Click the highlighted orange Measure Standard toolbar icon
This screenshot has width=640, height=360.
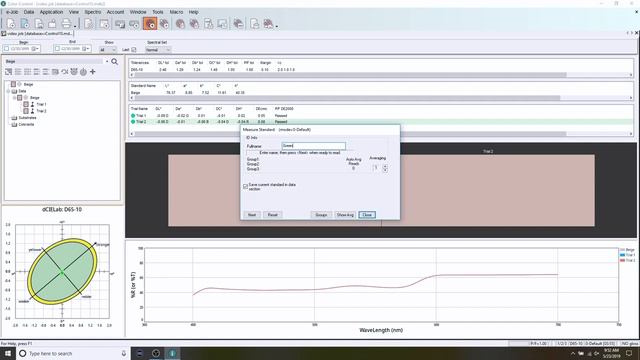(x=150, y=24)
